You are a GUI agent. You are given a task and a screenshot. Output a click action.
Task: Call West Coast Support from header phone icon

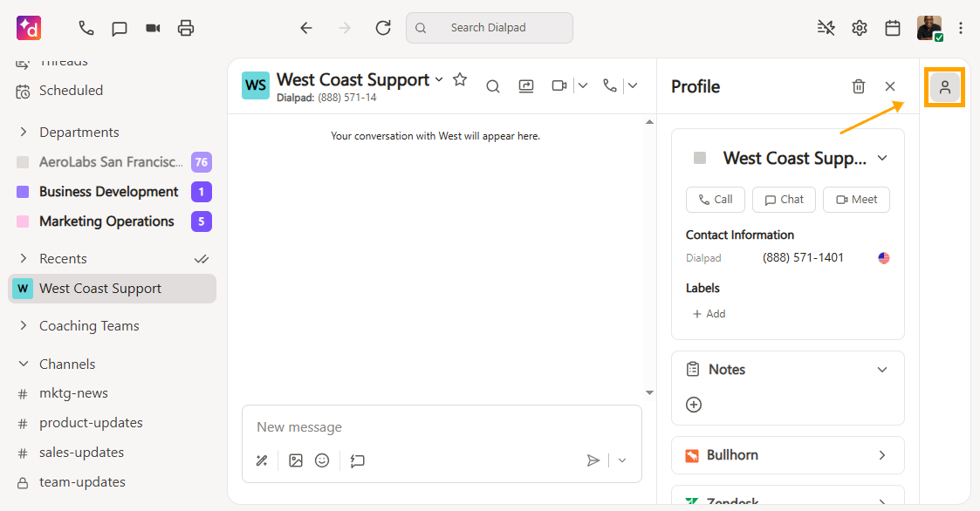click(610, 85)
